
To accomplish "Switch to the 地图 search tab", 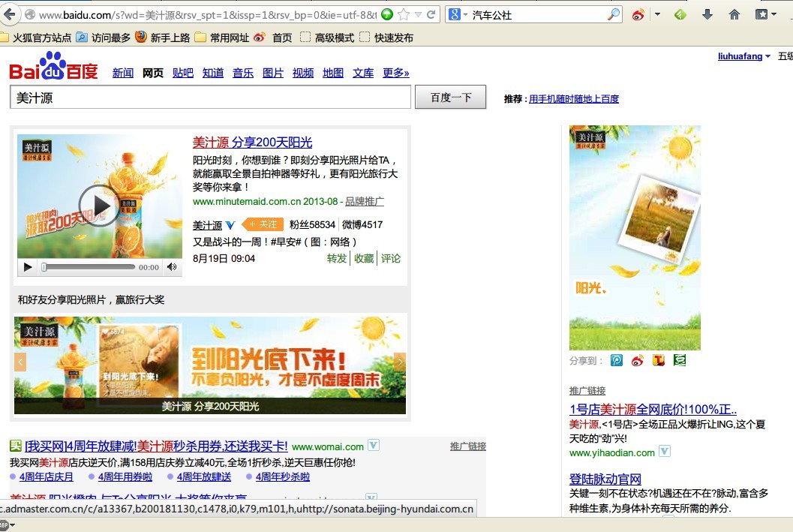I will pyautogui.click(x=333, y=73).
